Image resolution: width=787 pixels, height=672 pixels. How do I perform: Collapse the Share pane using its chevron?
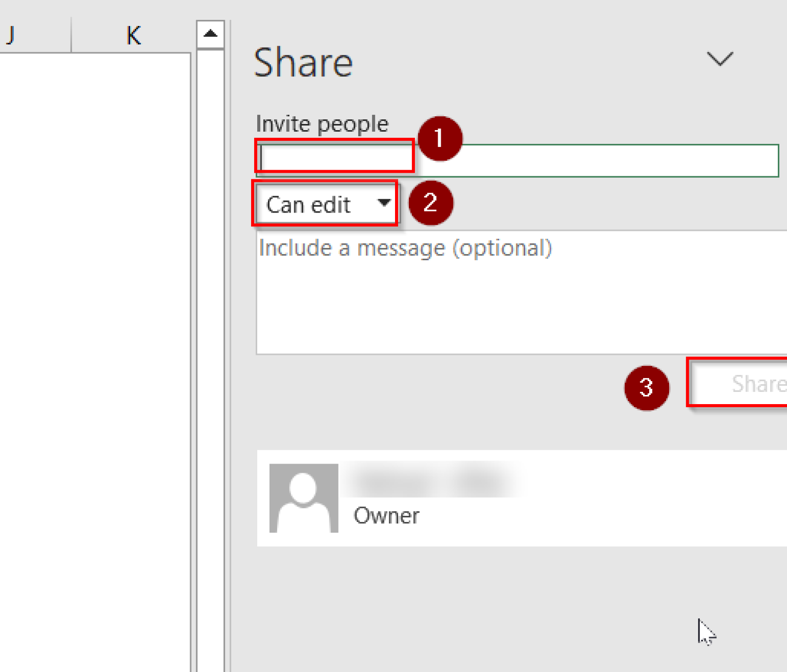coord(720,58)
